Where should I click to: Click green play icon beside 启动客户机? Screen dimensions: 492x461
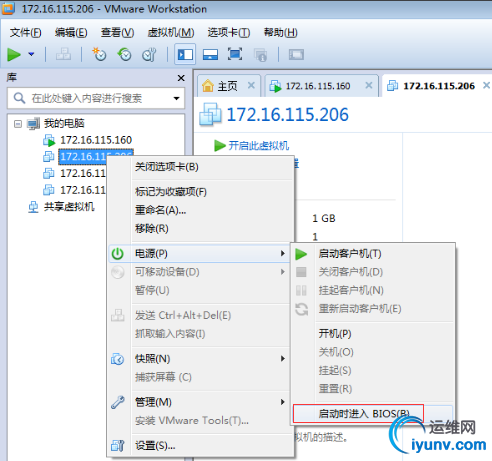pyautogui.click(x=301, y=254)
